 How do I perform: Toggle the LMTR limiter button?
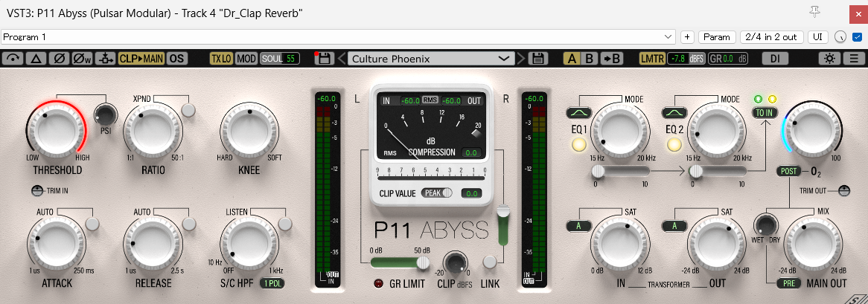tap(651, 59)
